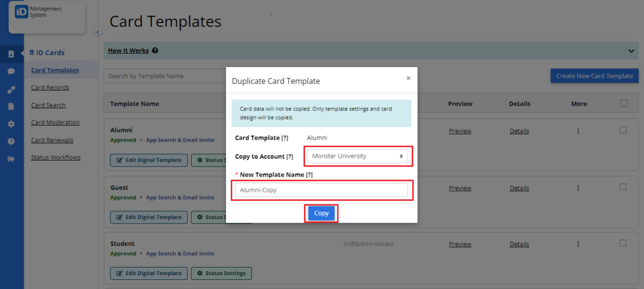
Task: Click the logout icon in sidebar
Action: coord(11,159)
